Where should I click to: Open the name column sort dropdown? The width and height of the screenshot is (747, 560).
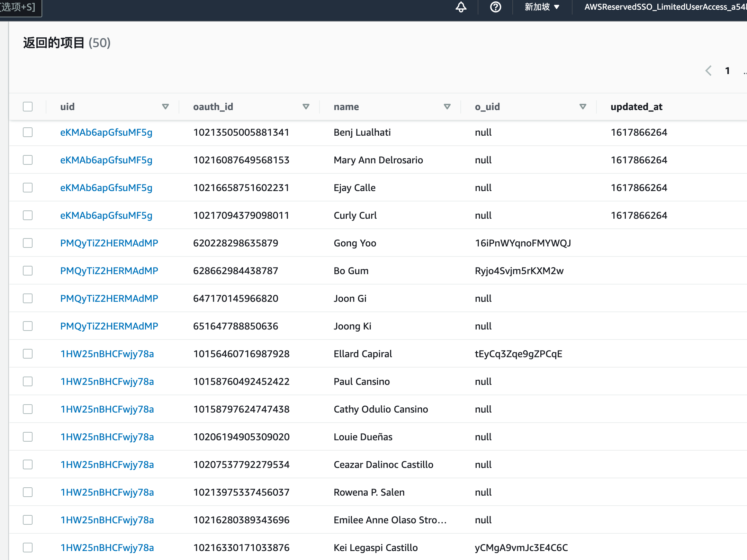click(447, 107)
